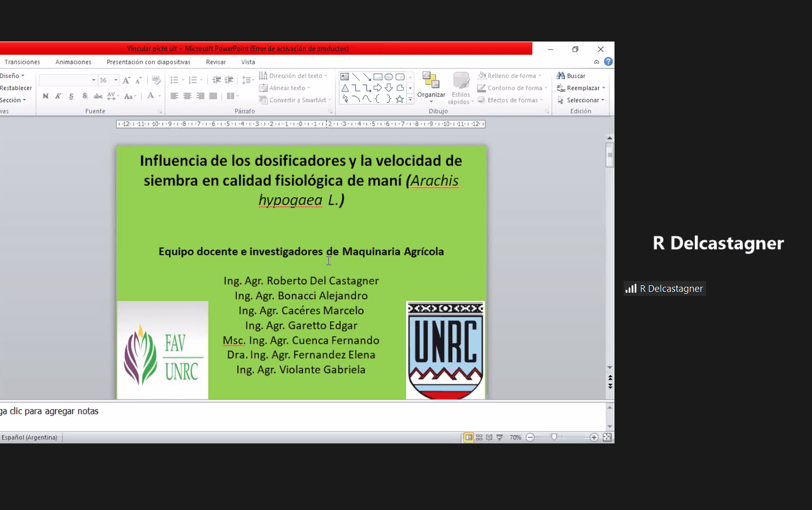
Task: Click the Español (Argentina) language indicator
Action: 29,437
